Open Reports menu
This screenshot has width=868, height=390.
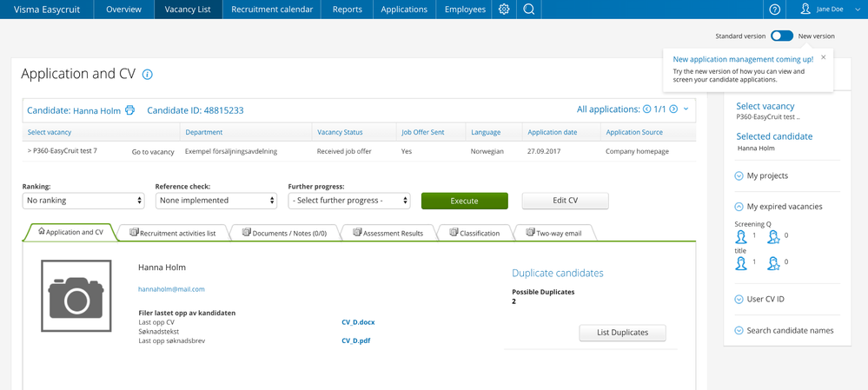pos(347,10)
